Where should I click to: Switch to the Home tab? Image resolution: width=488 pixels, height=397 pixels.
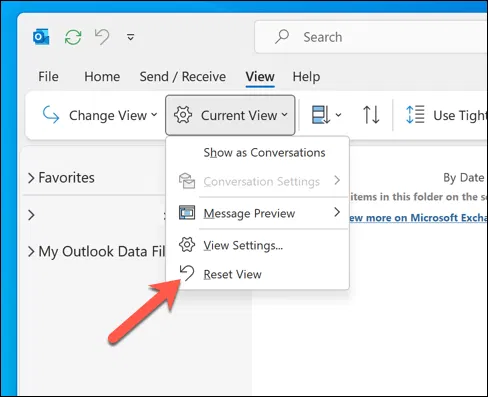click(x=102, y=77)
